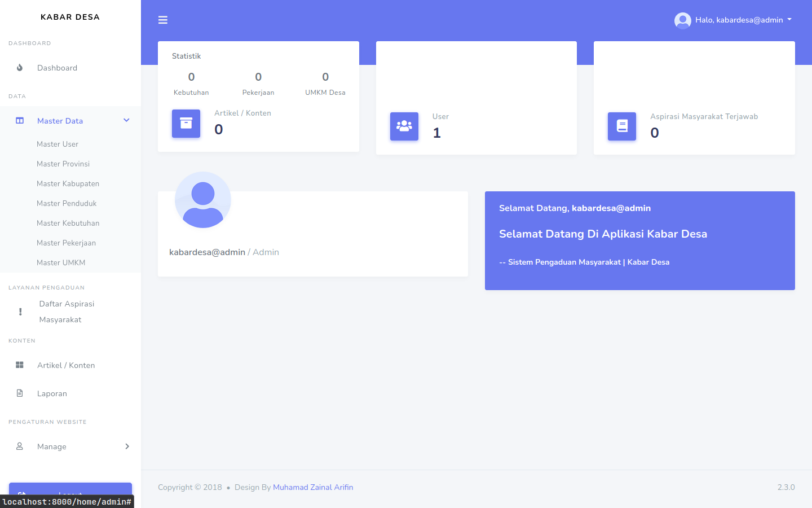Click the book icon on Aspirasi card
This screenshot has width=812, height=508.
[x=622, y=126]
